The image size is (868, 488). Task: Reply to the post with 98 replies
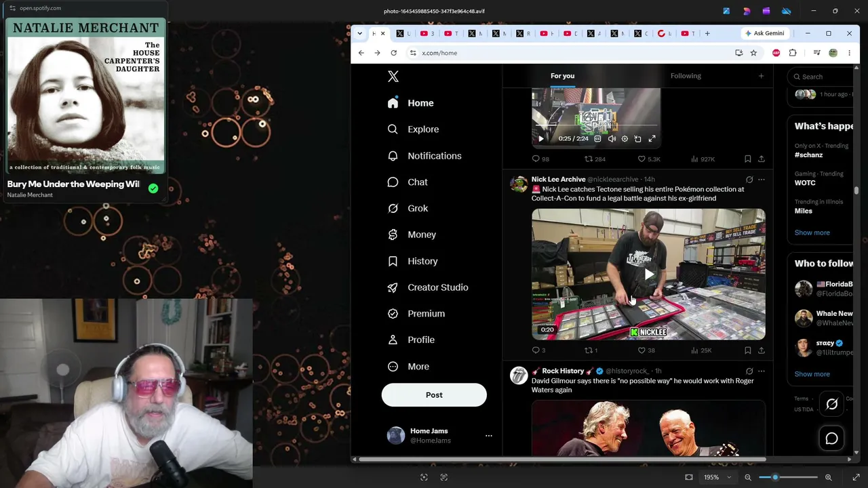click(x=540, y=159)
